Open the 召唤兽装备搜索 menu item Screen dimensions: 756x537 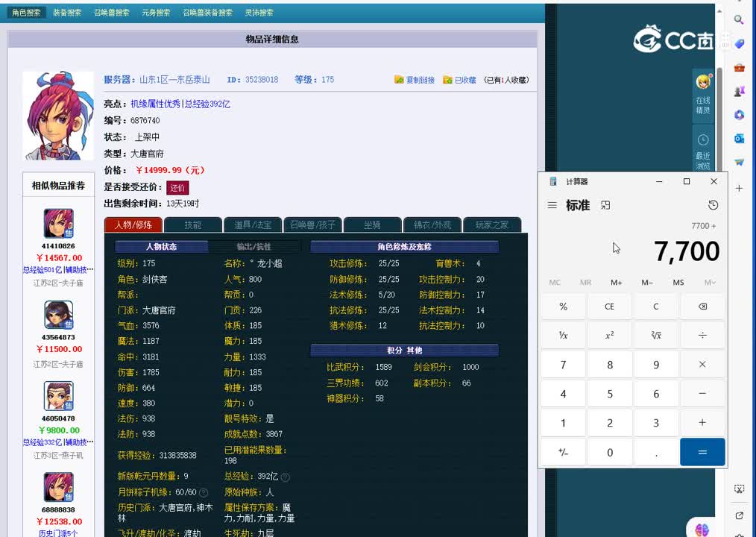(207, 13)
